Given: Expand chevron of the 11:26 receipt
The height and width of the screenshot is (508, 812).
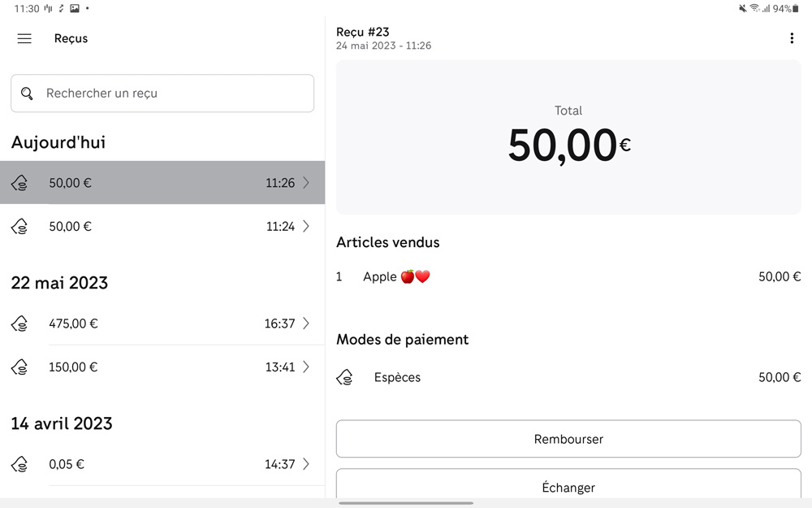Looking at the screenshot, I should point(306,183).
